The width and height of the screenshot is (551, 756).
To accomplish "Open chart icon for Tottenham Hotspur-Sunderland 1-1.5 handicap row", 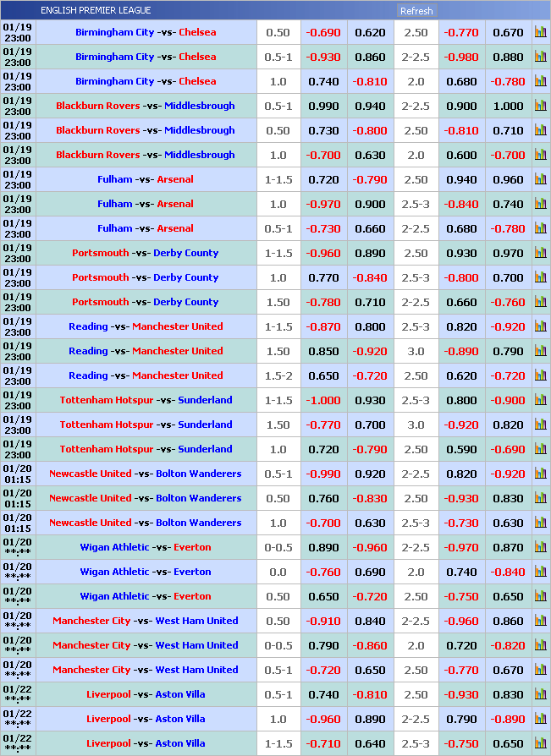I will pos(540,401).
